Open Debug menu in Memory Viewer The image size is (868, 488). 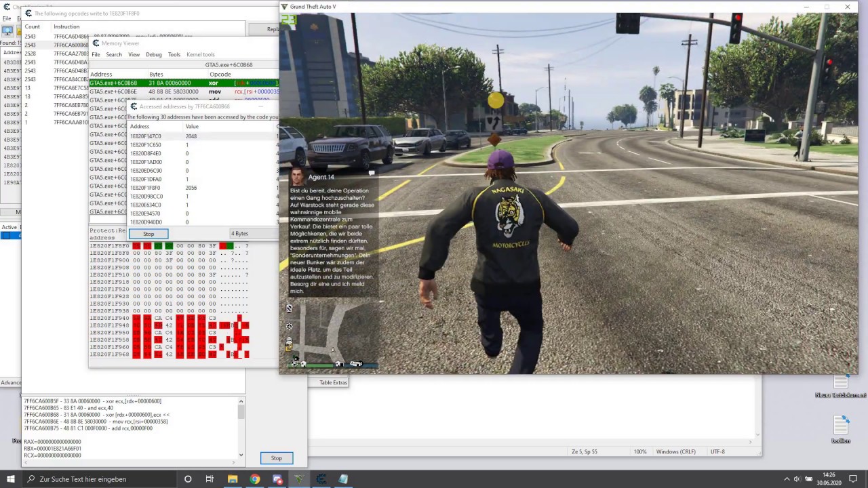coord(154,54)
